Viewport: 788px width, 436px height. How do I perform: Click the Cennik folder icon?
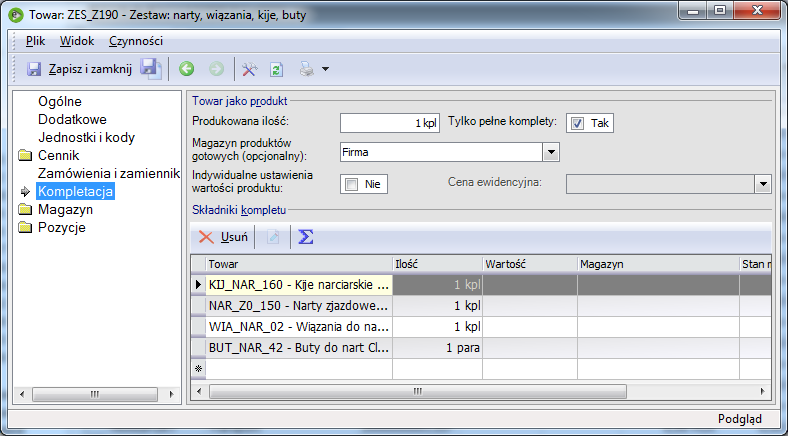[x=25, y=156]
